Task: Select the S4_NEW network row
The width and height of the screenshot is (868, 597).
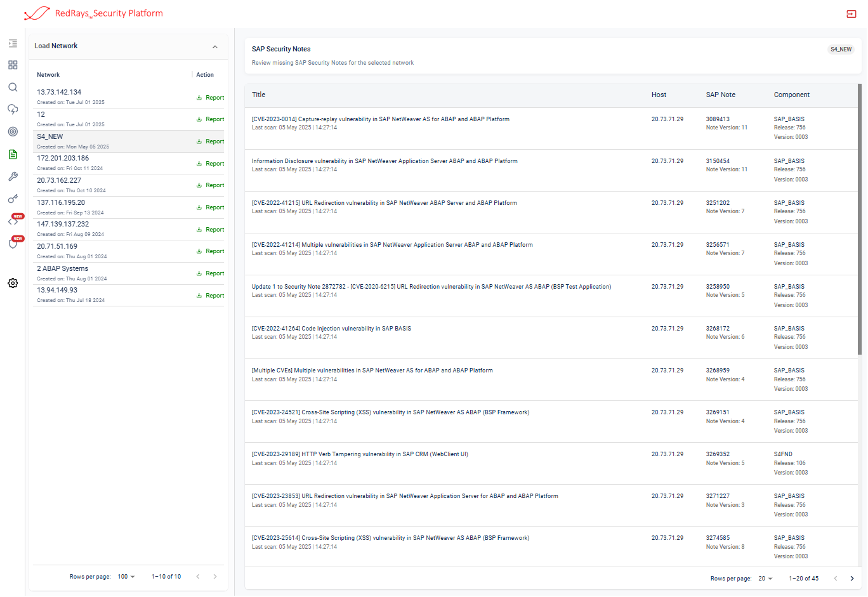Action: click(128, 141)
